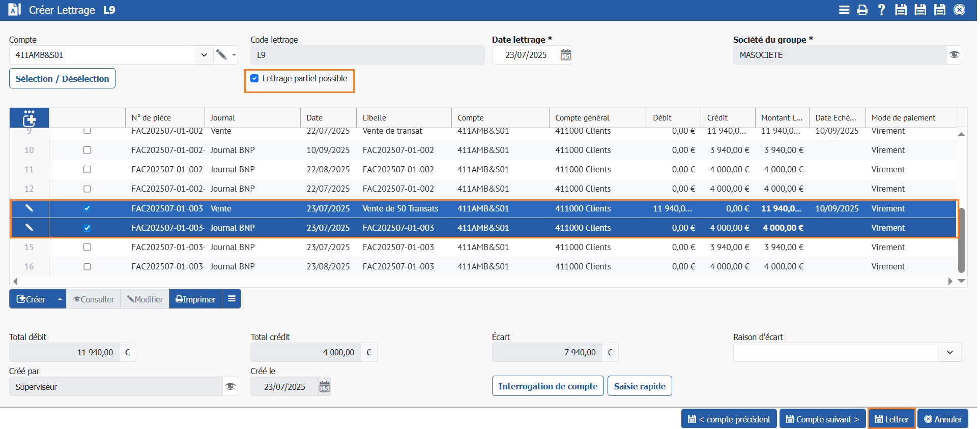The height and width of the screenshot is (429, 980).
Task: Open the Créé le calendar icon
Action: (324, 387)
